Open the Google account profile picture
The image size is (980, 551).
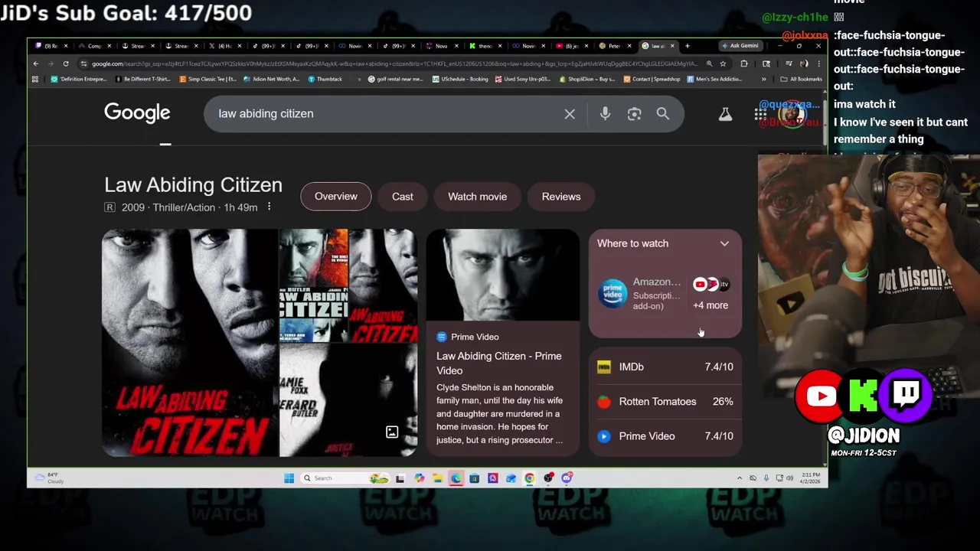pos(793,114)
